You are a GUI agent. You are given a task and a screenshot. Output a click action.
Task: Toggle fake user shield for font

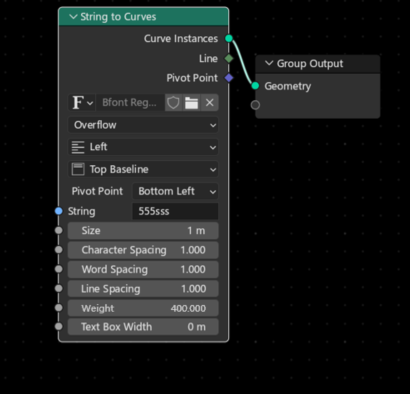173,102
